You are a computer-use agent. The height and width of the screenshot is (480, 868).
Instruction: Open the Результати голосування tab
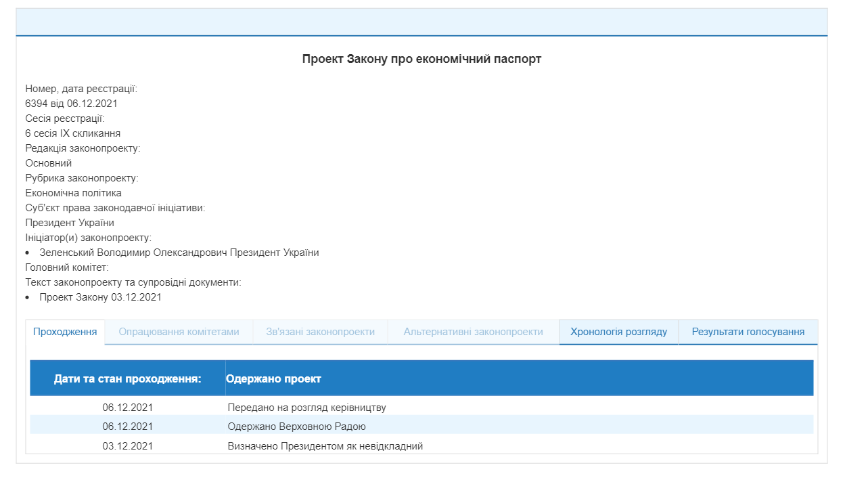coord(747,332)
